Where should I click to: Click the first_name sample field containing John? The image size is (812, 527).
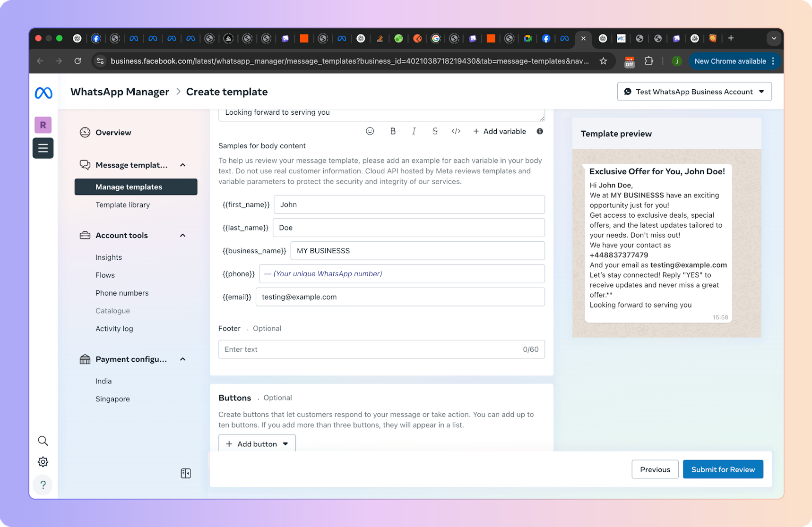coord(409,204)
